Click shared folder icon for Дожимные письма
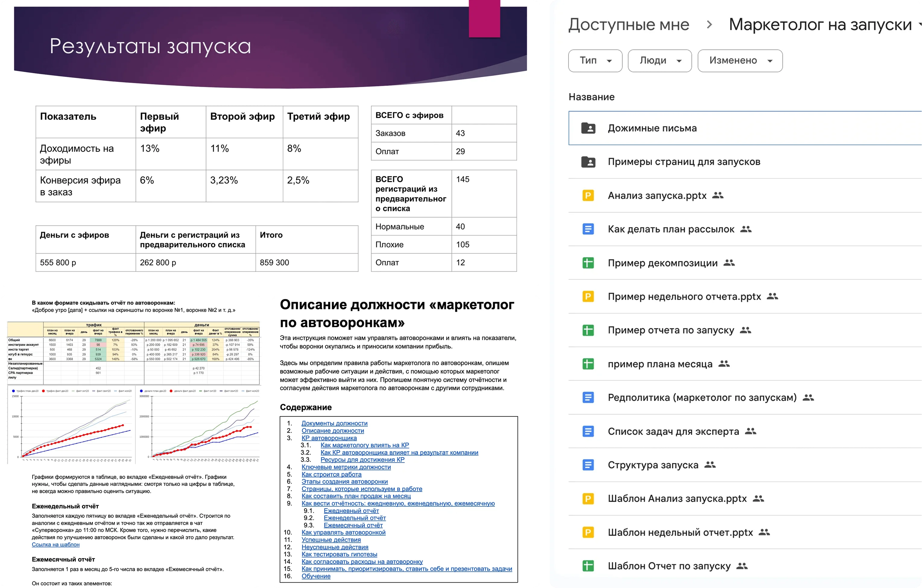Viewport: 922px width, 588px height. [x=588, y=128]
